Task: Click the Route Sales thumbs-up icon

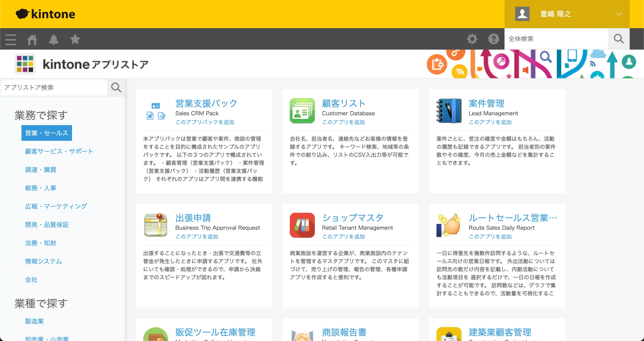Action: [x=449, y=225]
